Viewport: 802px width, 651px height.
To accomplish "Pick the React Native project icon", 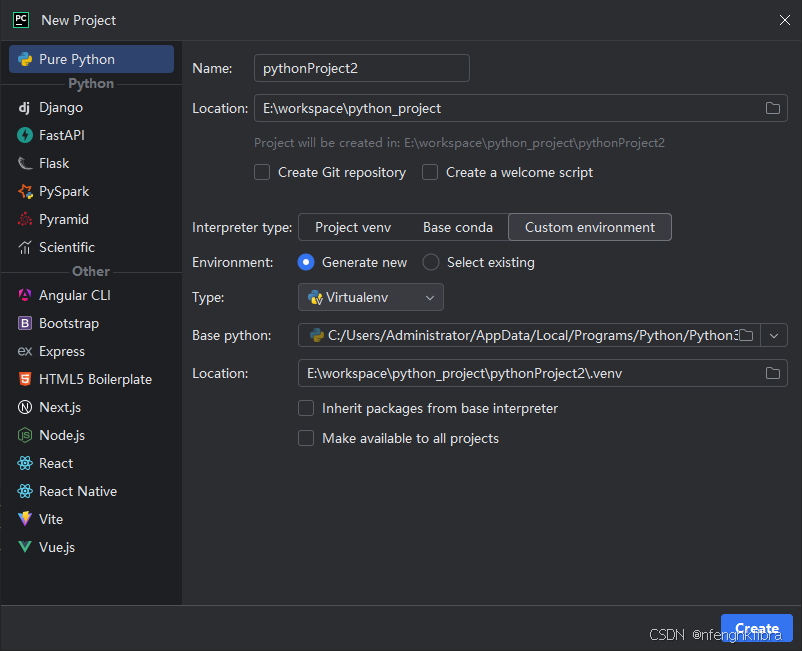I will point(25,491).
